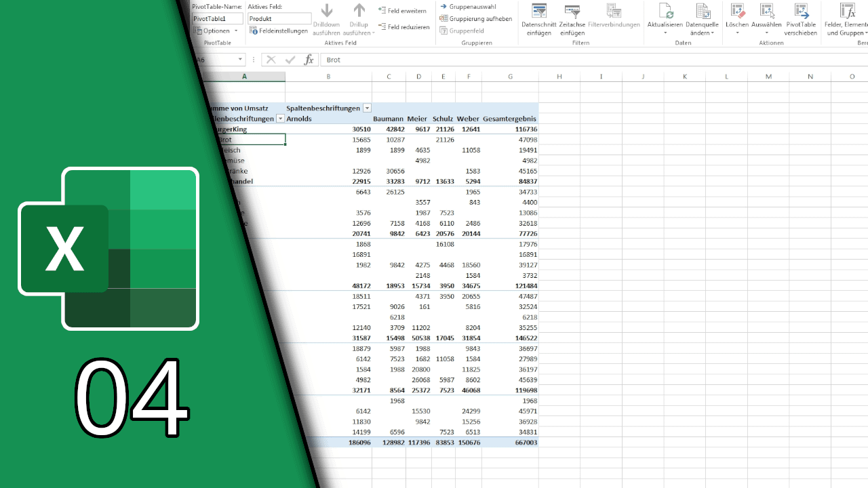
Task: Open Datenquelle ändern
Action: [702, 12]
